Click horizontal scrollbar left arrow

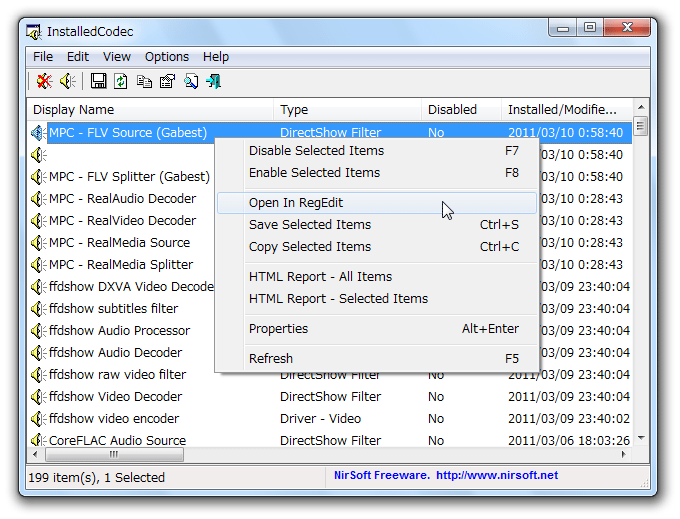(x=35, y=454)
